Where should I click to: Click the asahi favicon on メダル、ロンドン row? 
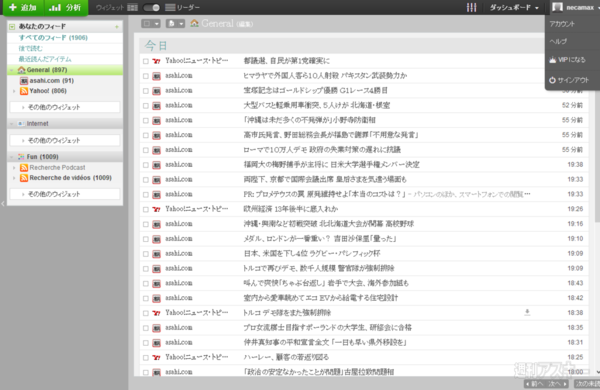(x=156, y=239)
